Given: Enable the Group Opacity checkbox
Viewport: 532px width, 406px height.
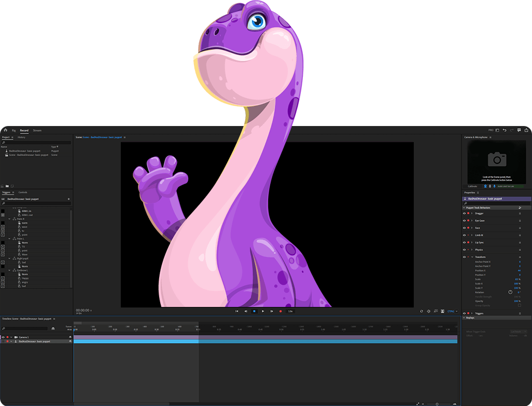Looking at the screenshot, I should [520, 305].
